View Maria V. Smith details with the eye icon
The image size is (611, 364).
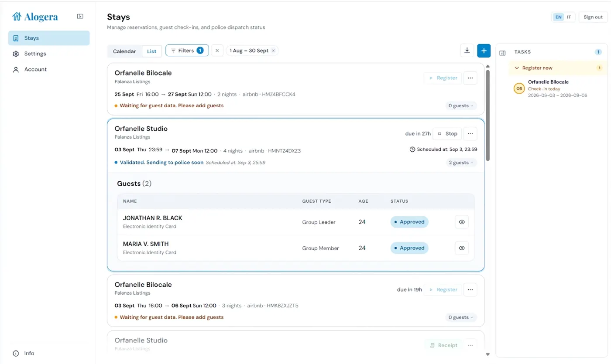pyautogui.click(x=462, y=248)
